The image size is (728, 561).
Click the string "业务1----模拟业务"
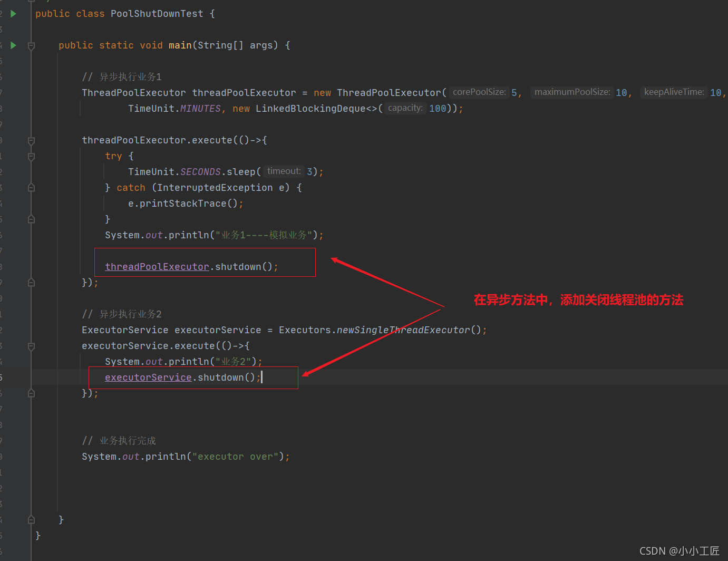pyautogui.click(x=264, y=235)
